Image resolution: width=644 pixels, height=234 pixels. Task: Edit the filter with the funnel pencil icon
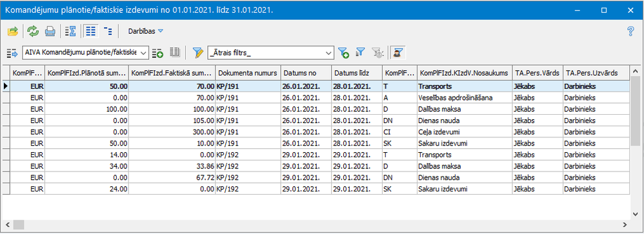(198, 53)
